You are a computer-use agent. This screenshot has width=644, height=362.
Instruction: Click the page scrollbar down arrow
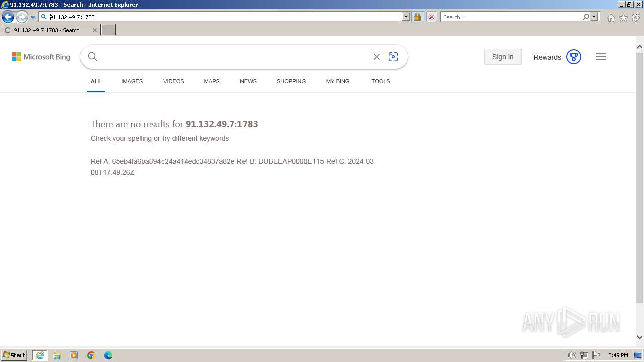(x=640, y=337)
